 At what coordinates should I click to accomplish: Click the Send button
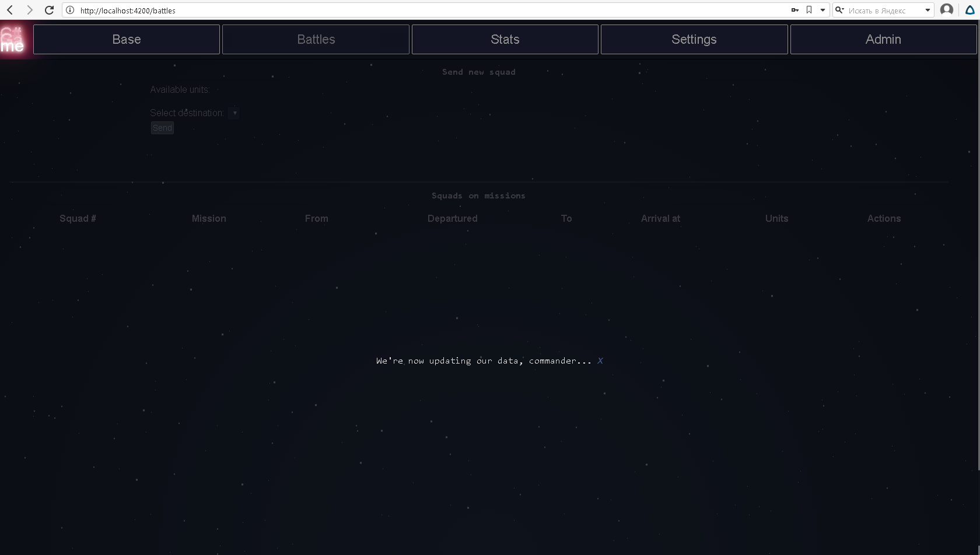162,128
